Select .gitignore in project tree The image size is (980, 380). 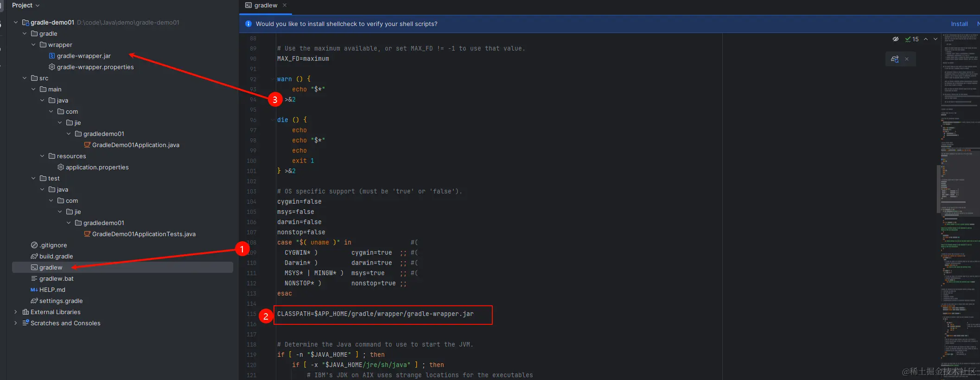coord(53,245)
